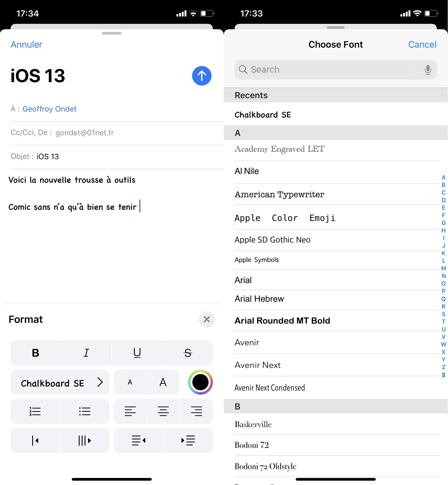Choose Baskerville font

coord(335,424)
